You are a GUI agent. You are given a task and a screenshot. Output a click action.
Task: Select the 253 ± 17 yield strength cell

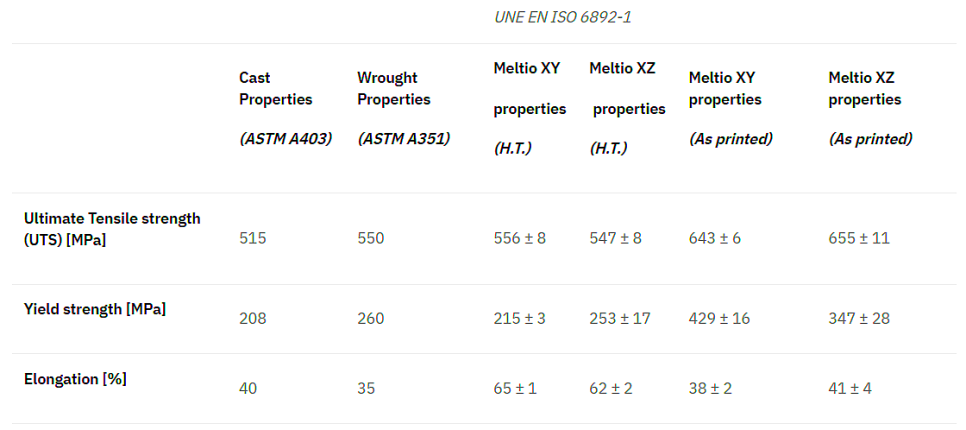pos(620,318)
